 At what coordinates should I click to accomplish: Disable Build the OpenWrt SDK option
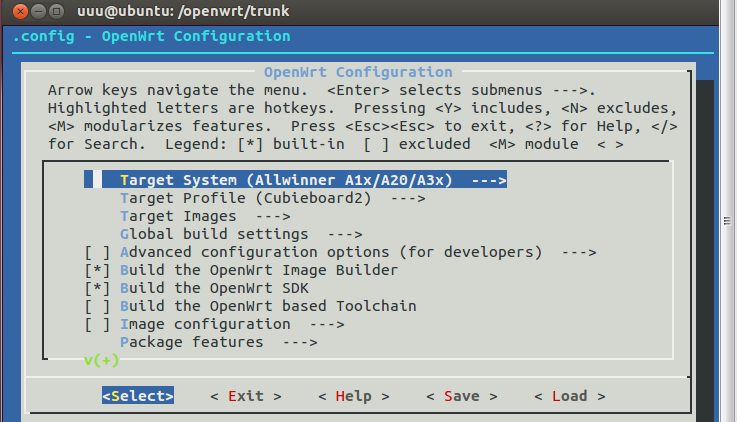97,288
